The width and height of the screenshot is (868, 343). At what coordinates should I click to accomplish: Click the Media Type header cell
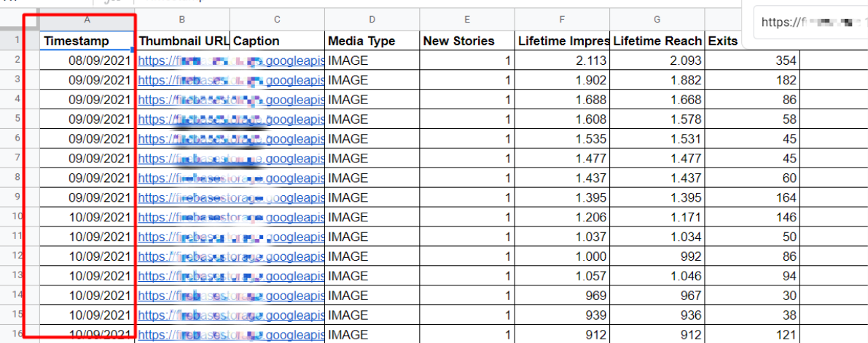click(372, 41)
